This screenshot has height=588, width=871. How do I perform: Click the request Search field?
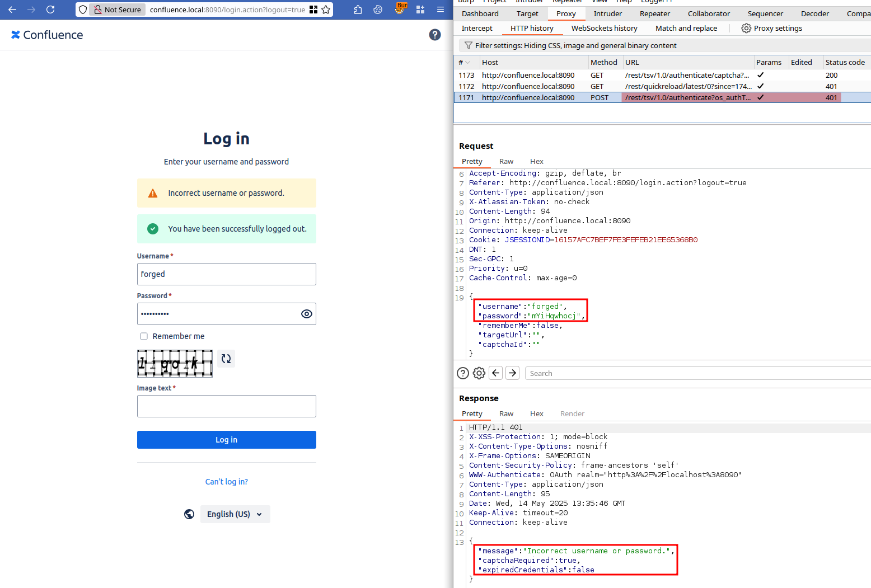tap(697, 373)
